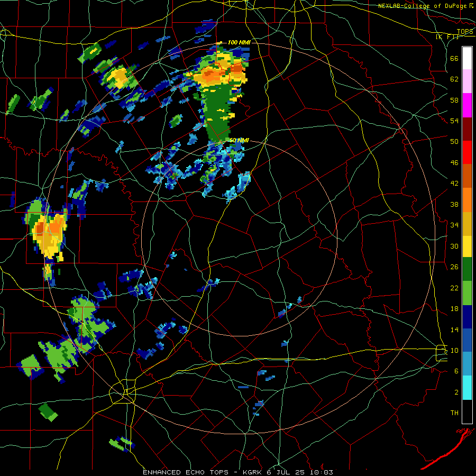Click legend value 30
Viewport: 476px width, 476px height.
(x=454, y=246)
